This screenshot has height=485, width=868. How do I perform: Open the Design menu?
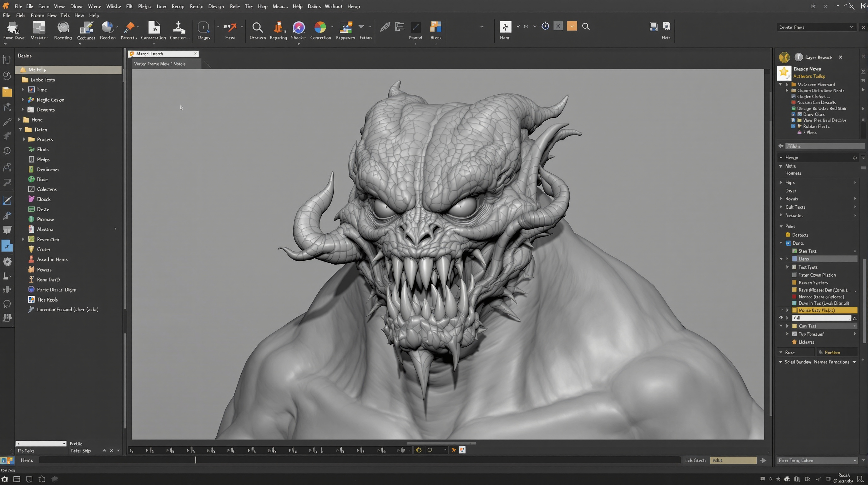[x=216, y=6]
